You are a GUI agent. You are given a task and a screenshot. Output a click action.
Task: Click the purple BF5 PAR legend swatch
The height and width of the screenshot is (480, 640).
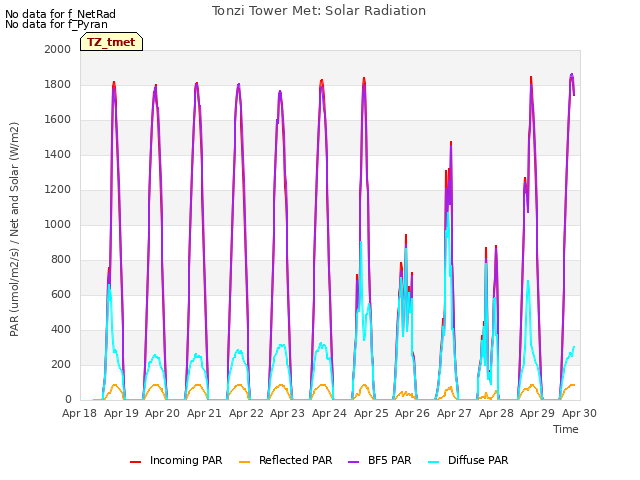[353, 462]
